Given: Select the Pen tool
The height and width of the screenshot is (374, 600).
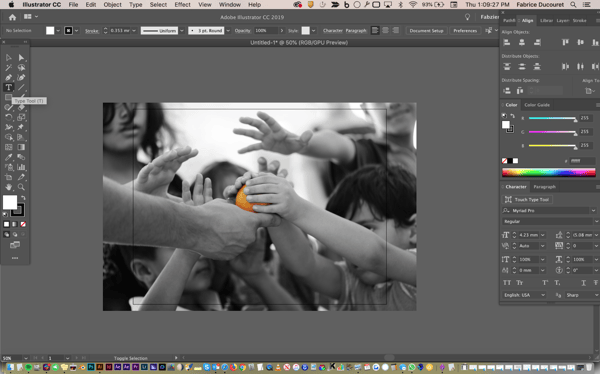Looking at the screenshot, I should point(8,77).
